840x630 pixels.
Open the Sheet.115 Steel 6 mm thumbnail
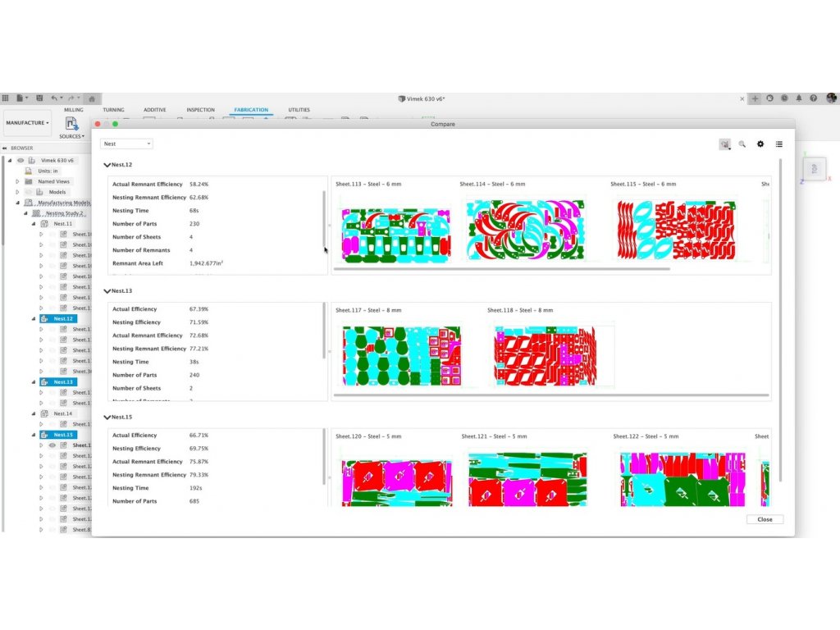pos(677,230)
